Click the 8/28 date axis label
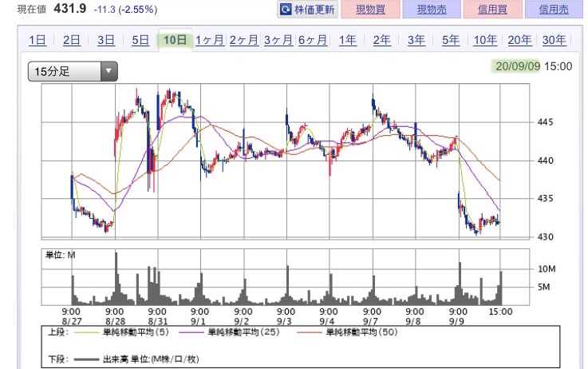Image resolution: width=588 pixels, height=369 pixels. coord(115,322)
